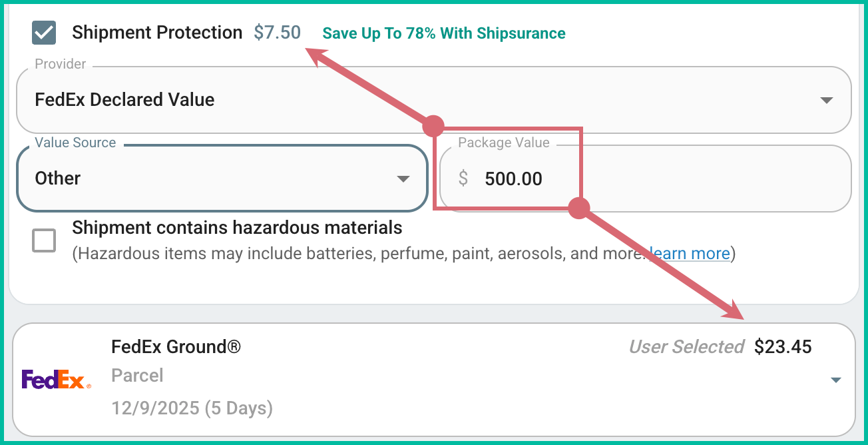
Task: Click the Shipment Protection section header
Action: 157,32
